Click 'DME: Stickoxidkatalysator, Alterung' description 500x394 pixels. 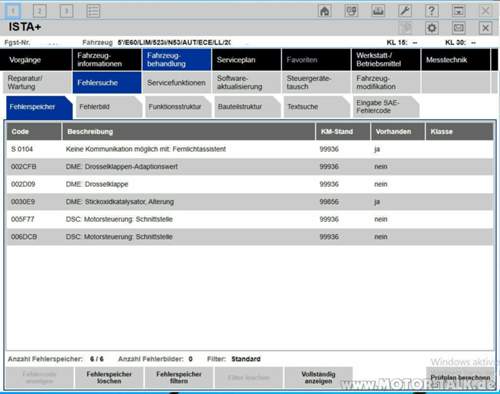(120, 202)
